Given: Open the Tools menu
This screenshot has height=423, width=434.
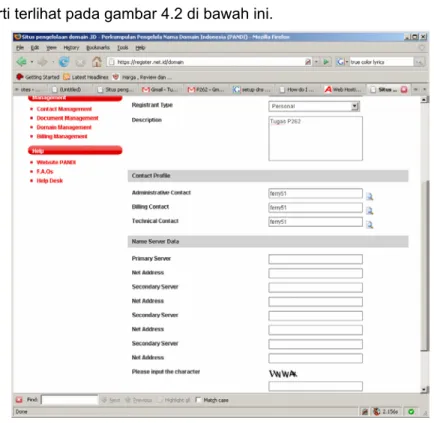Looking at the screenshot, I should (123, 48).
